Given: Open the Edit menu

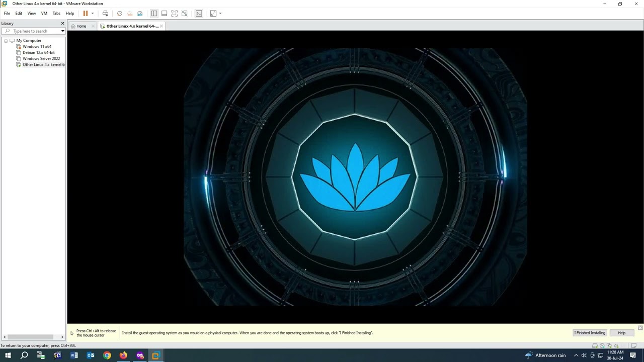Looking at the screenshot, I should tap(19, 14).
